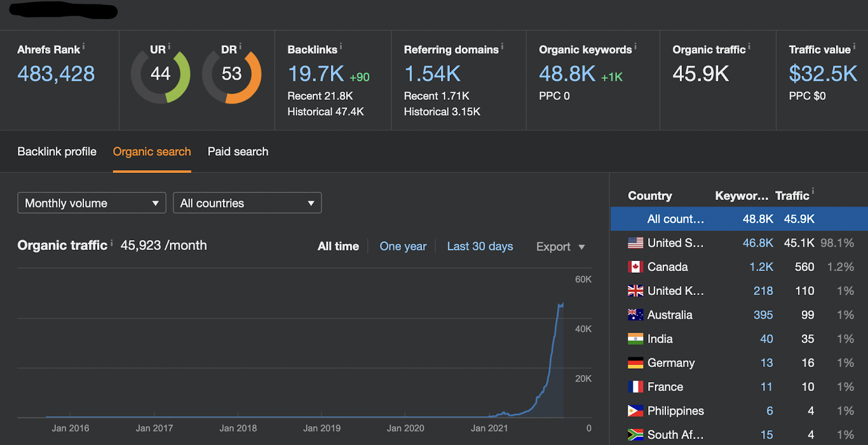This screenshot has height=445, width=868.
Task: Open South Africa keywords count 15
Action: [767, 435]
